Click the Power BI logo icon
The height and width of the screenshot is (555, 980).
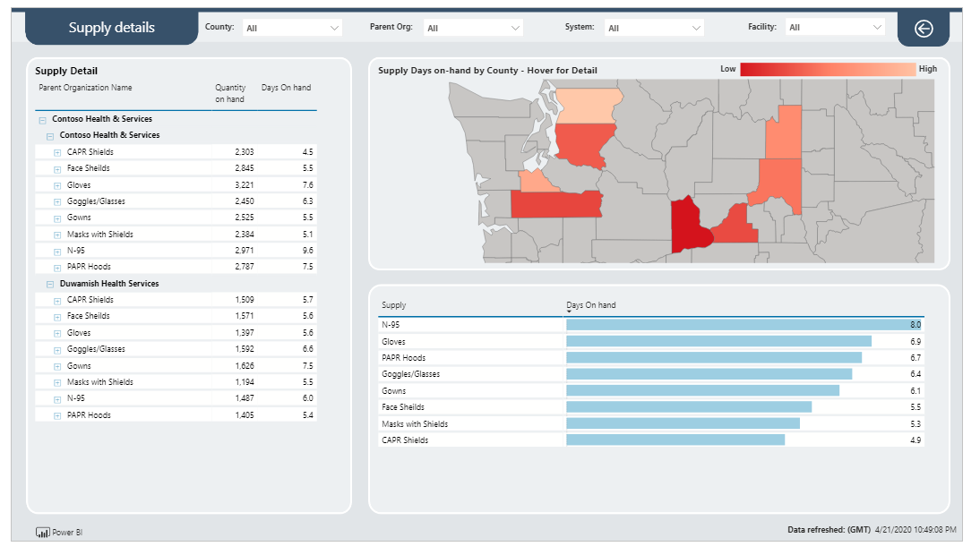coord(42,533)
